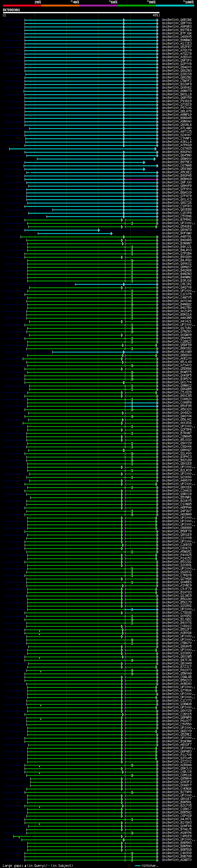The image size is (197, 868).
Task: Select the UniRef100_Q5ZFR7 label
Action: coord(177,47)
